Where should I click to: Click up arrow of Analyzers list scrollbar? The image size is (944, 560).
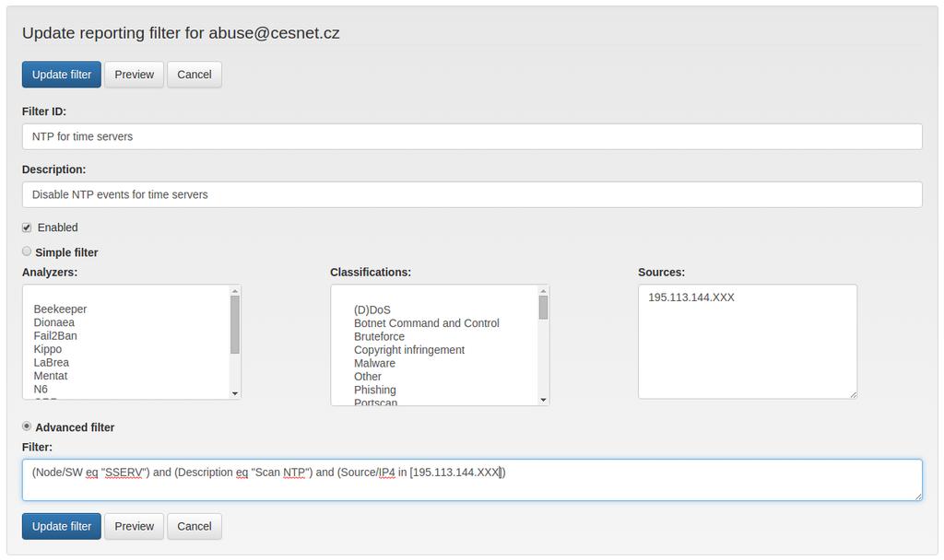(x=235, y=291)
